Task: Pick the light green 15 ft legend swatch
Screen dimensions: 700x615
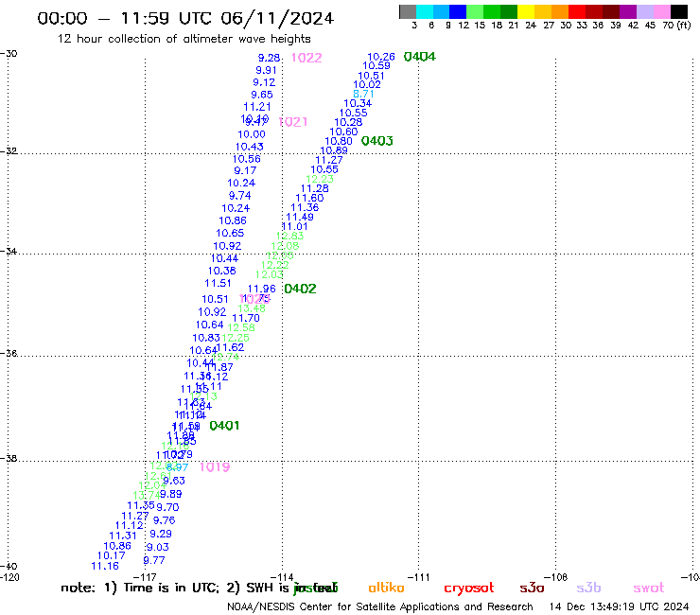Action: pos(475,11)
